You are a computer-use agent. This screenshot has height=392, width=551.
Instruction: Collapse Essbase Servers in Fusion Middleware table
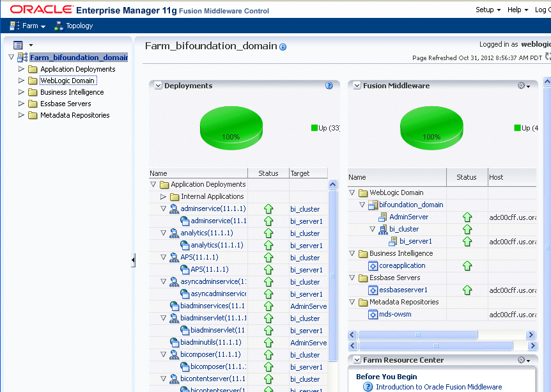(x=352, y=278)
